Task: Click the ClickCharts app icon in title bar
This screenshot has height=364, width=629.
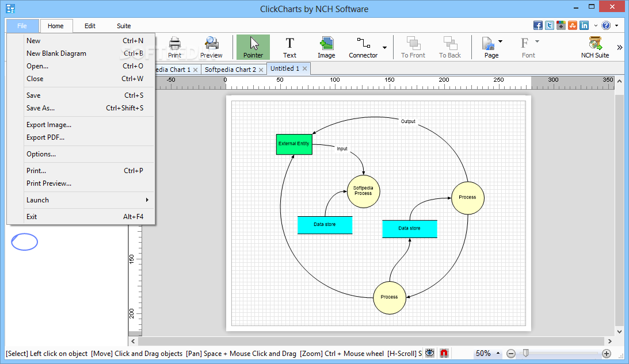Action: coord(10,9)
